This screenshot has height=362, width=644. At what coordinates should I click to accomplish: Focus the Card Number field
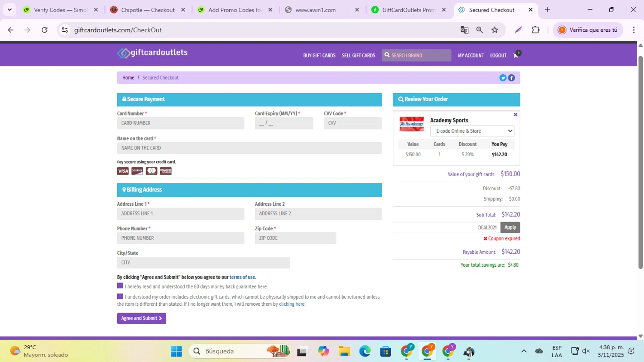pos(181,123)
